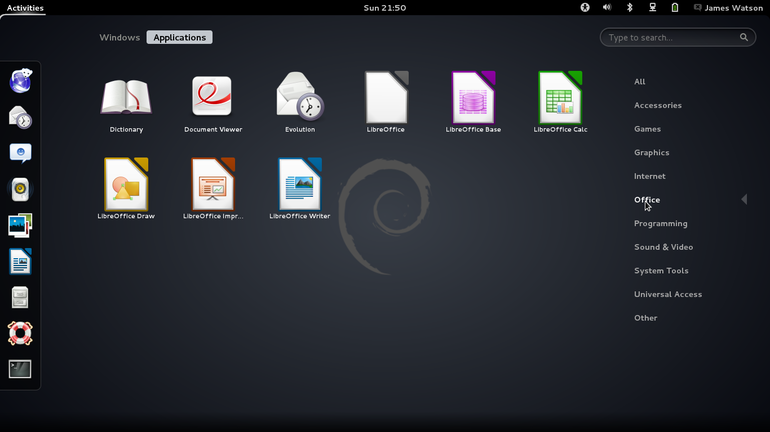Switch to the Windows view
770x432 pixels.
coord(119,37)
